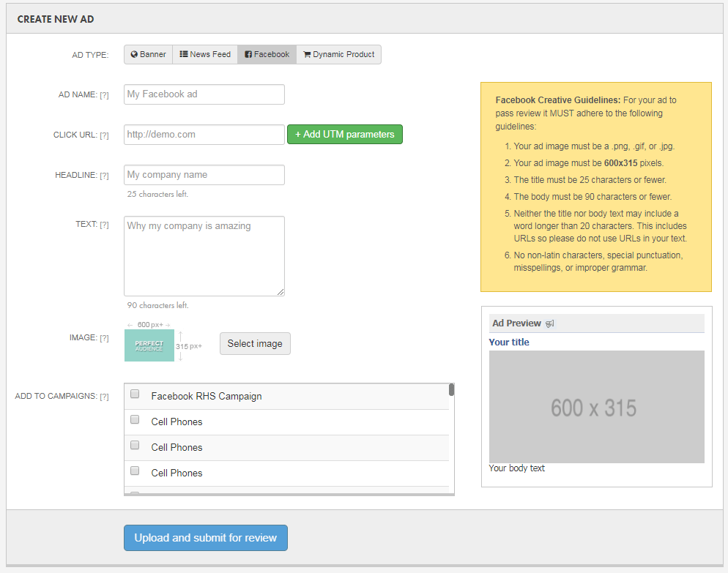
Task: Choose the Facebook ad type tab
Action: click(267, 54)
